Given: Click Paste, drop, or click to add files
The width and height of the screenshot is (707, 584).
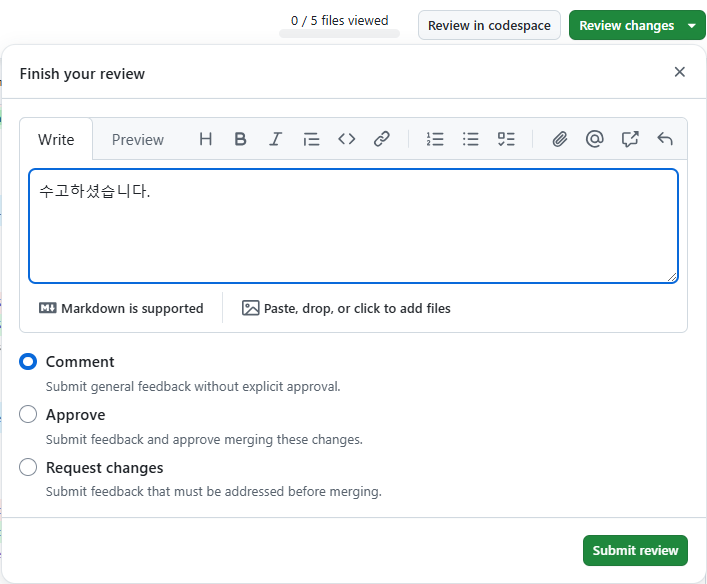Looking at the screenshot, I should pos(346,308).
